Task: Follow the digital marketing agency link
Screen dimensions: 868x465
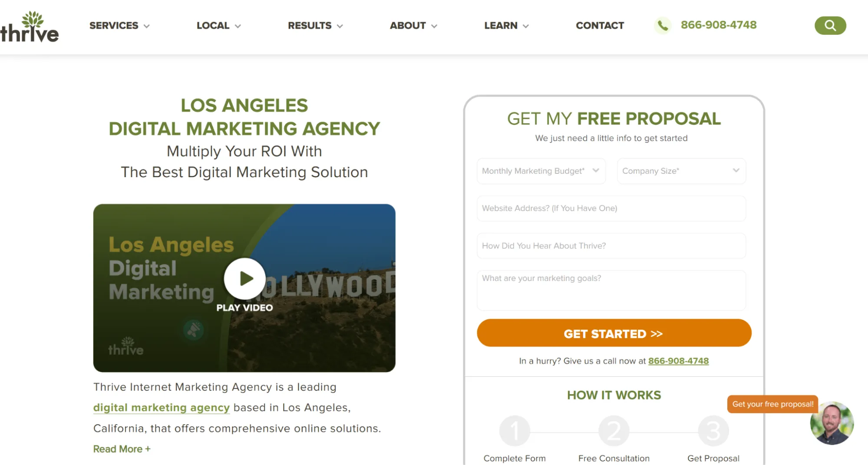Action: tap(162, 408)
